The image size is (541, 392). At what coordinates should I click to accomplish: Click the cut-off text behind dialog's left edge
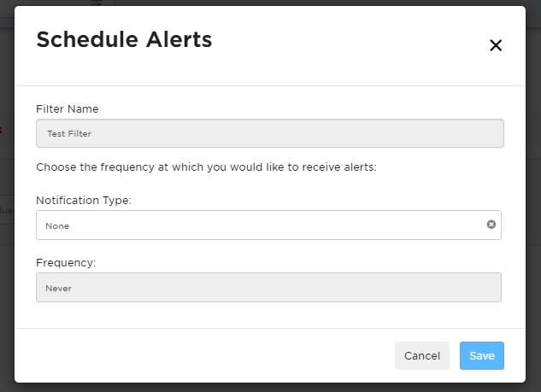coord(6,210)
